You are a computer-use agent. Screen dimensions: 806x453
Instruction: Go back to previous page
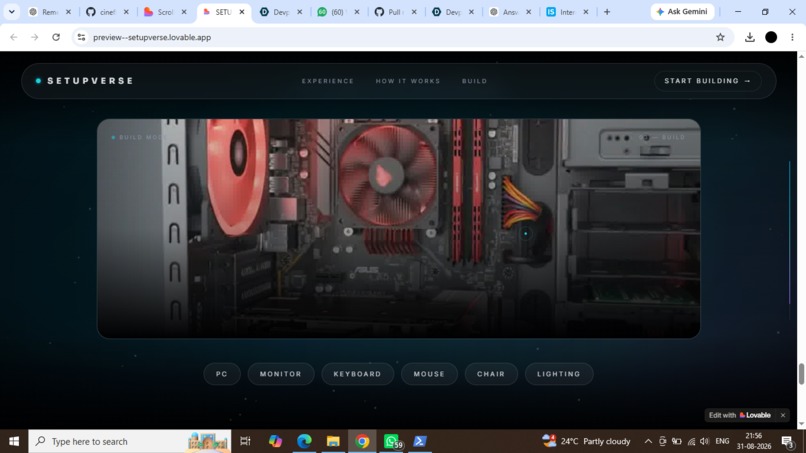click(x=14, y=37)
